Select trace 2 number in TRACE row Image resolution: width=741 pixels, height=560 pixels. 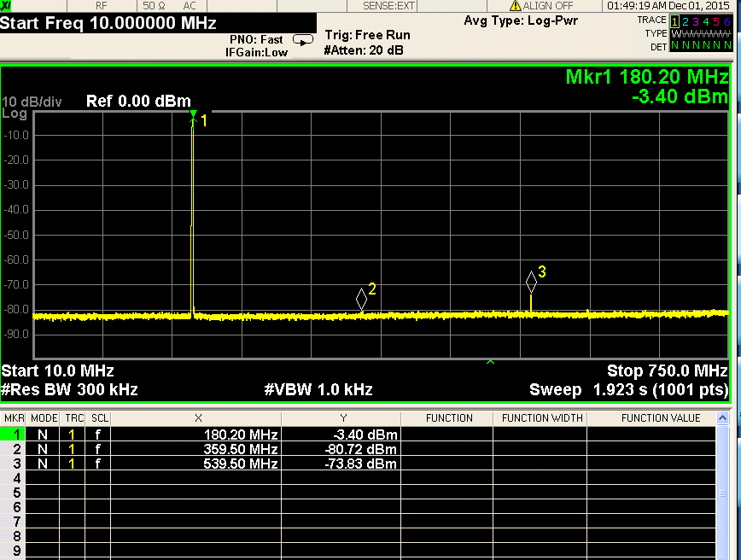coord(686,20)
